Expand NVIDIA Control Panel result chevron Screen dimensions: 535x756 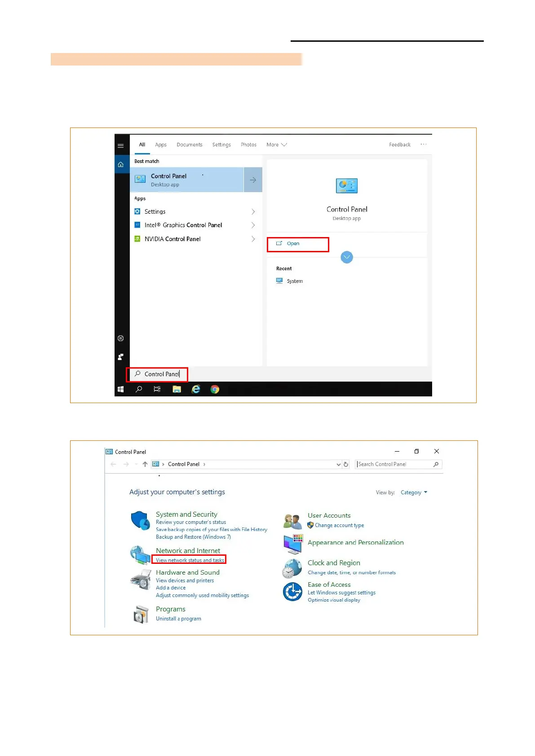point(253,239)
